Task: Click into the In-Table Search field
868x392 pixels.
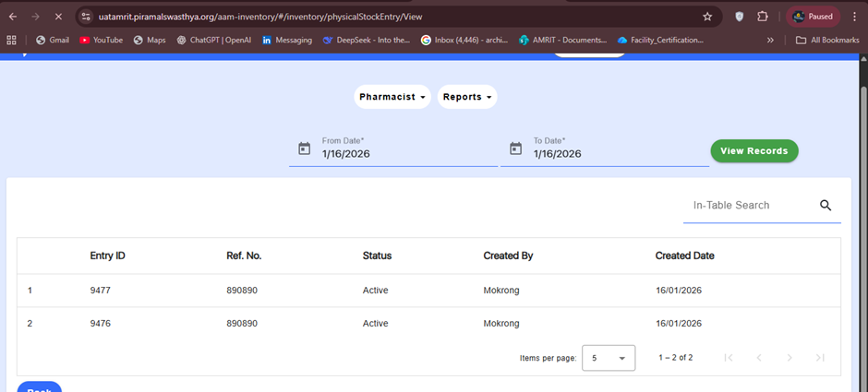Action: (748, 206)
